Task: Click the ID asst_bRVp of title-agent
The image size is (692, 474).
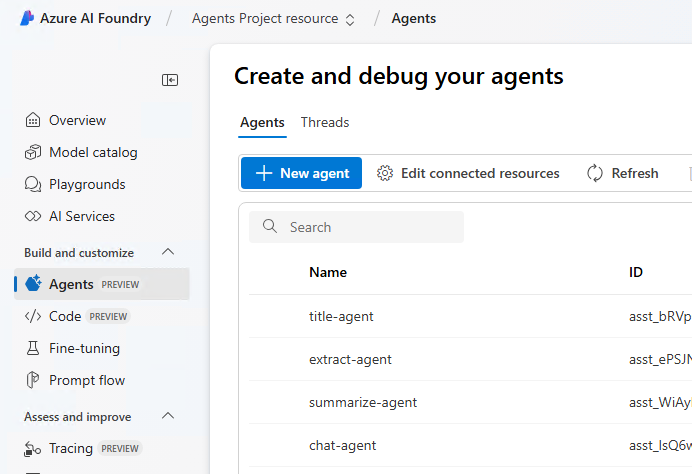Action: coord(660,316)
